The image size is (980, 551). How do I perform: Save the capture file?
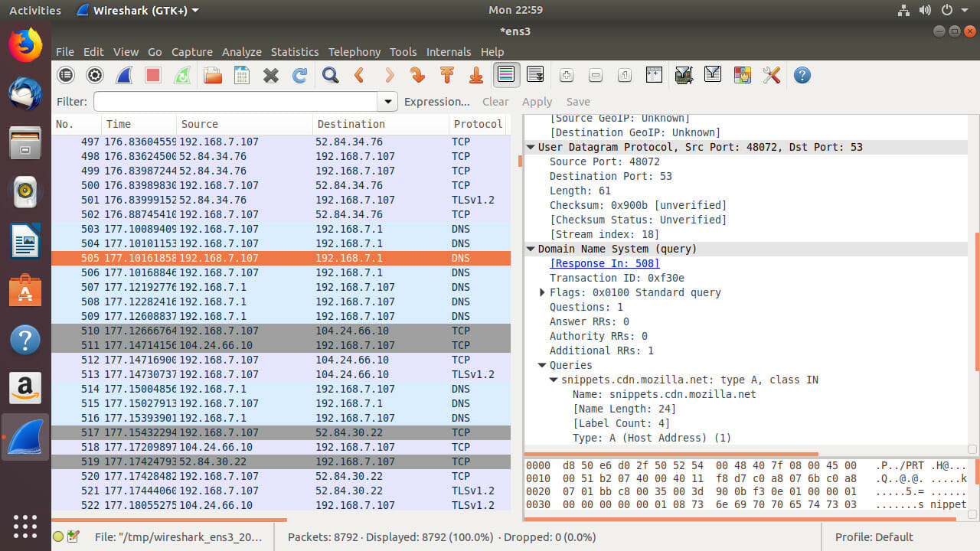pyautogui.click(x=241, y=75)
